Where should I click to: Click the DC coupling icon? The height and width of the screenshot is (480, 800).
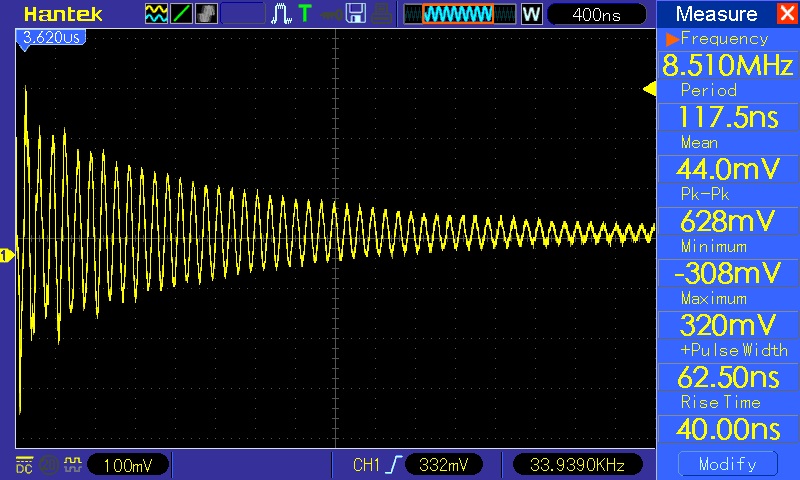(24, 465)
